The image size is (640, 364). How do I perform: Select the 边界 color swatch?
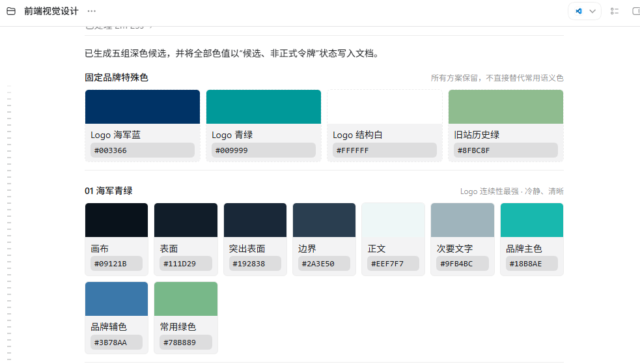tap(324, 220)
